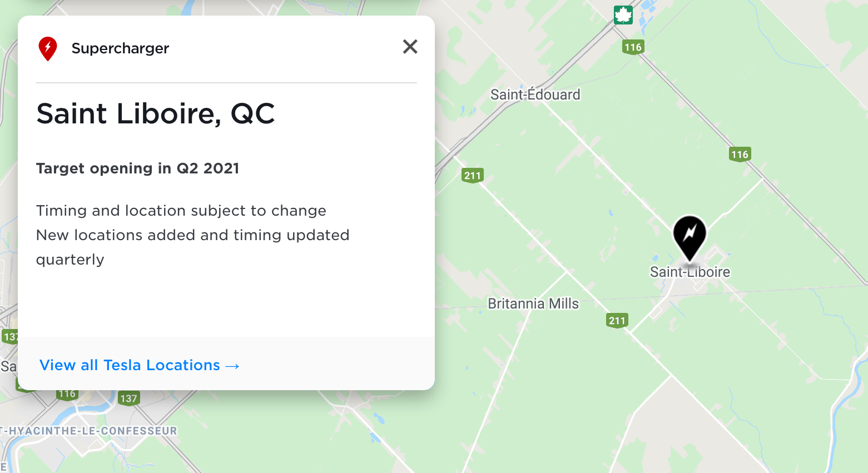Click the Timing and location subject to change line
Viewport: 868px width, 473px height.
click(181, 211)
